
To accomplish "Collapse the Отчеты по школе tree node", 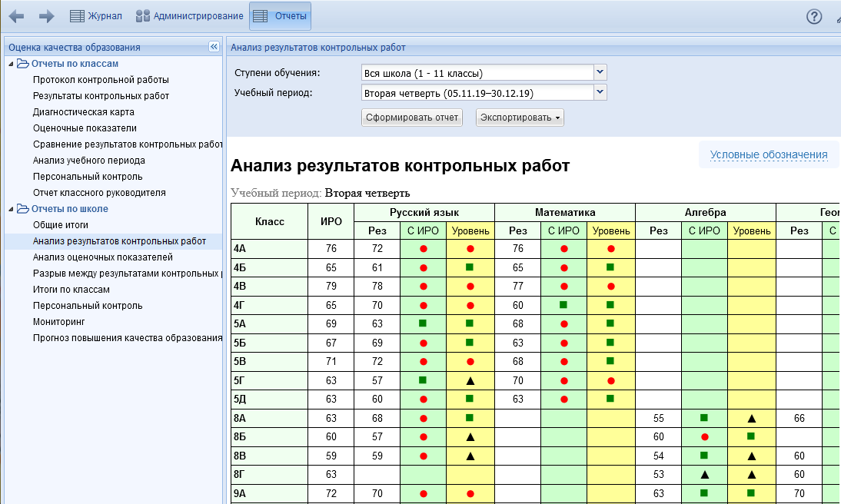I will pyautogui.click(x=11, y=209).
